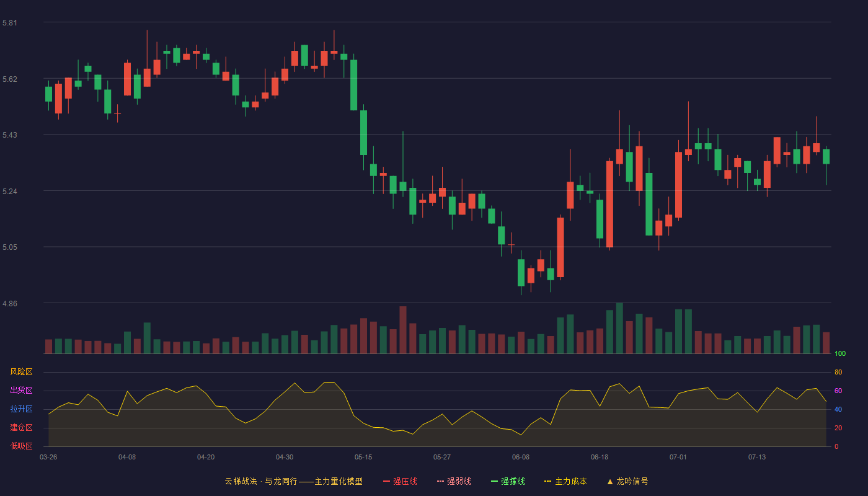Image resolution: width=868 pixels, height=496 pixels.
Task: Click the 04-08 date label
Action: [x=127, y=457]
